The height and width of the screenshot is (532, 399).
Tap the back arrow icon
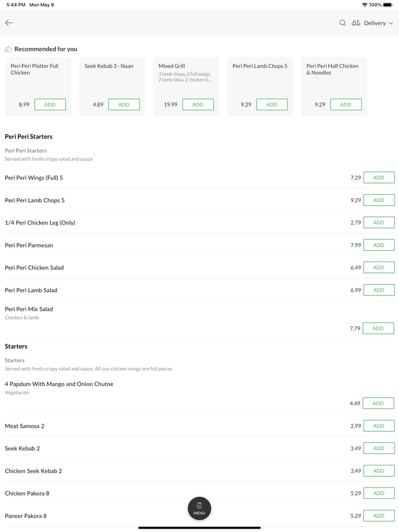[x=9, y=23]
